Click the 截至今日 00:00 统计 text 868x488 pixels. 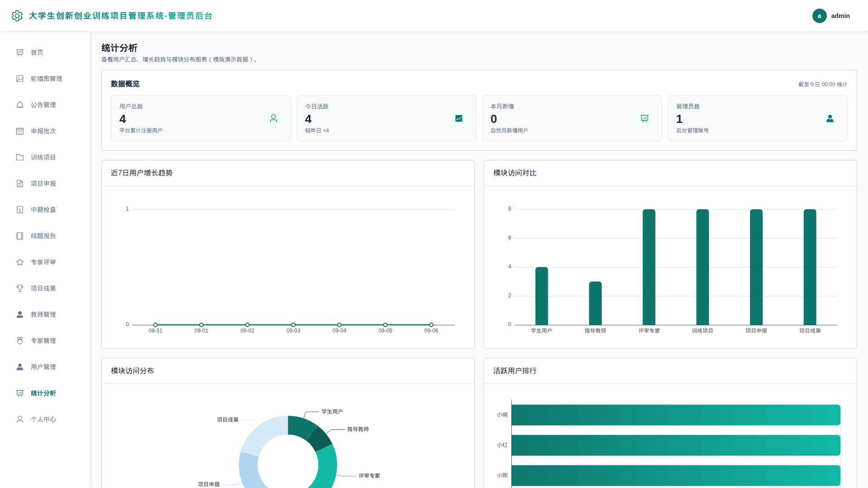tap(823, 84)
